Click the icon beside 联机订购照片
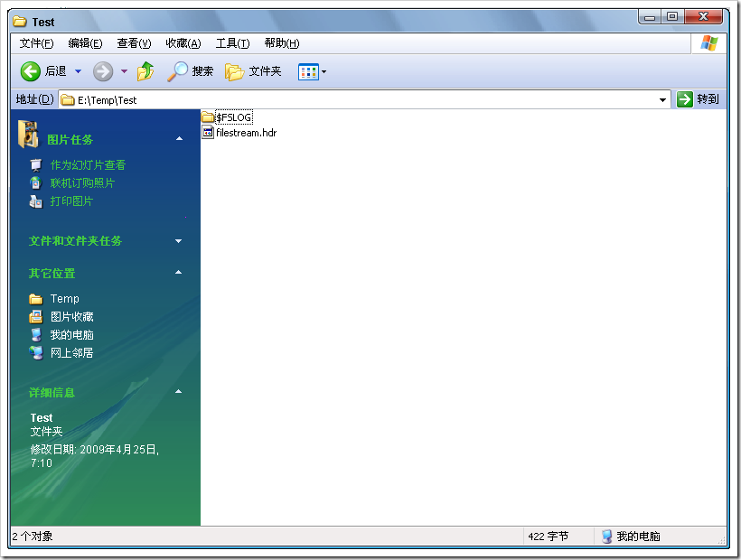 click(x=35, y=182)
